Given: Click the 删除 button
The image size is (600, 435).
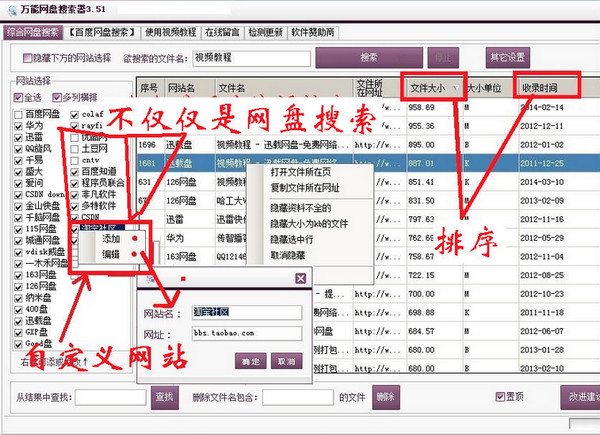Looking at the screenshot, I should 386,397.
